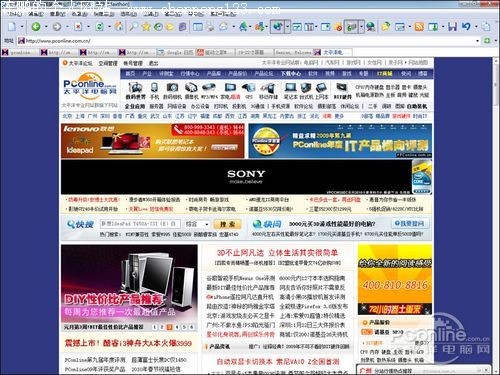The image size is (500, 375).
Task: Click the 摄像机 camcorder category icon
Action: 191,91
